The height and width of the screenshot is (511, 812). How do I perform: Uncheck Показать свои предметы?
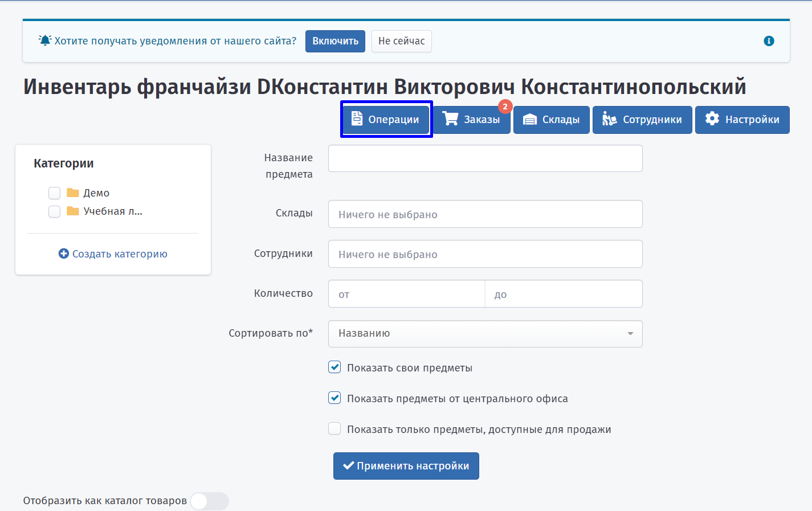pyautogui.click(x=334, y=367)
